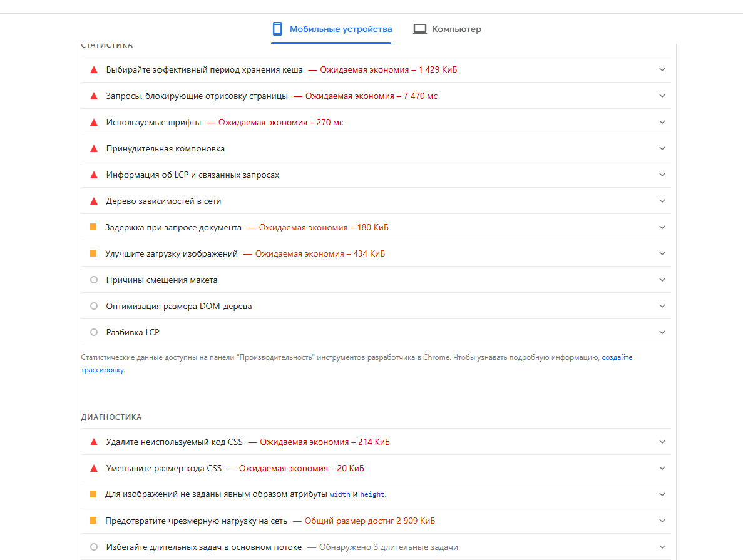The image size is (743, 560).
Task: Click red triangle icon beside render-blocking requests
Action: [x=94, y=96]
